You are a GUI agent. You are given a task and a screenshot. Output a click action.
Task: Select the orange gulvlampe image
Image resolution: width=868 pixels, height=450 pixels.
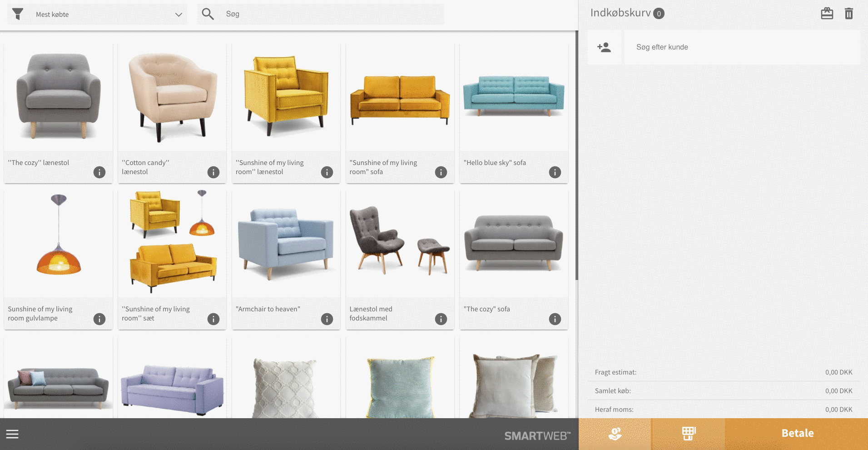pos(58,243)
